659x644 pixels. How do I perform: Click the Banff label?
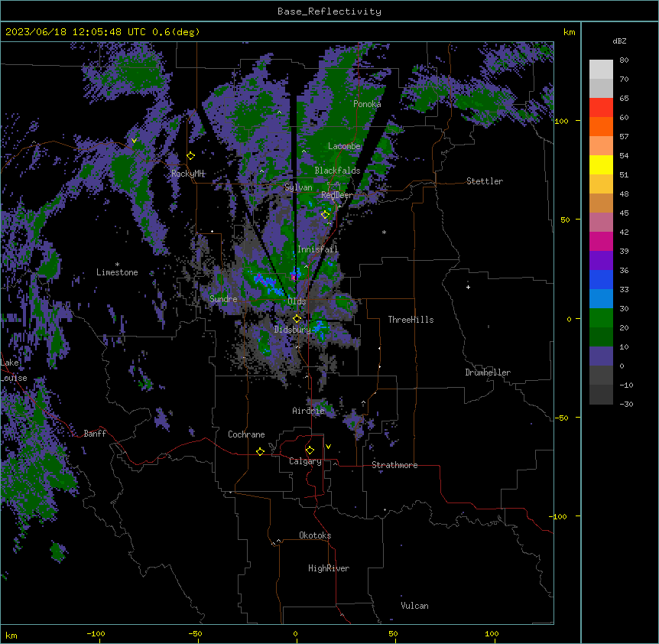(95, 434)
